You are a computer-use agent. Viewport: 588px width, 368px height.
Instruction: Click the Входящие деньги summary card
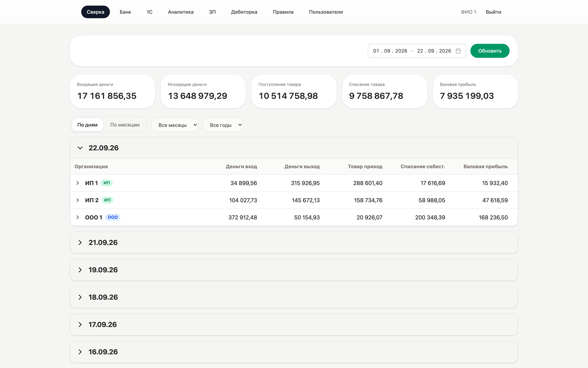tap(113, 91)
